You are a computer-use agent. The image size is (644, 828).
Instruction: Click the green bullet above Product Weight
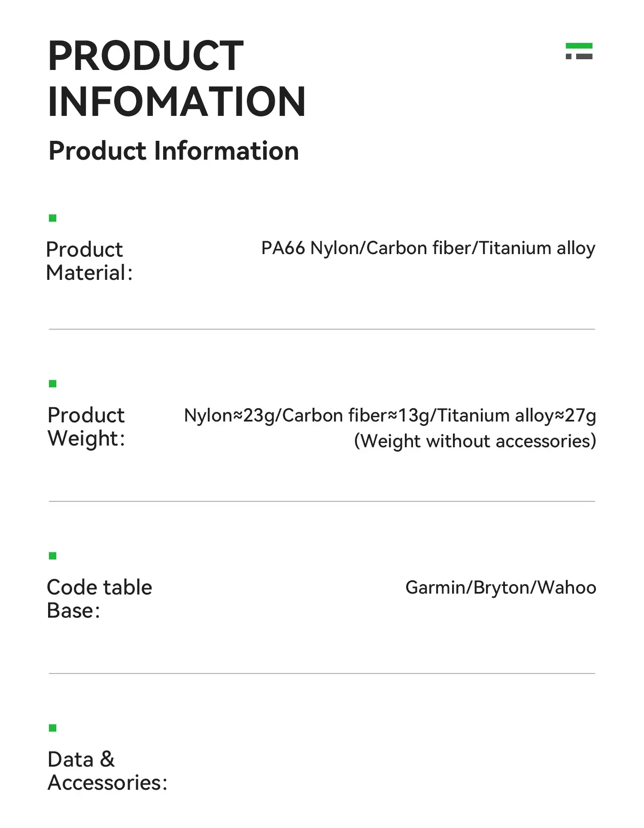(53, 384)
